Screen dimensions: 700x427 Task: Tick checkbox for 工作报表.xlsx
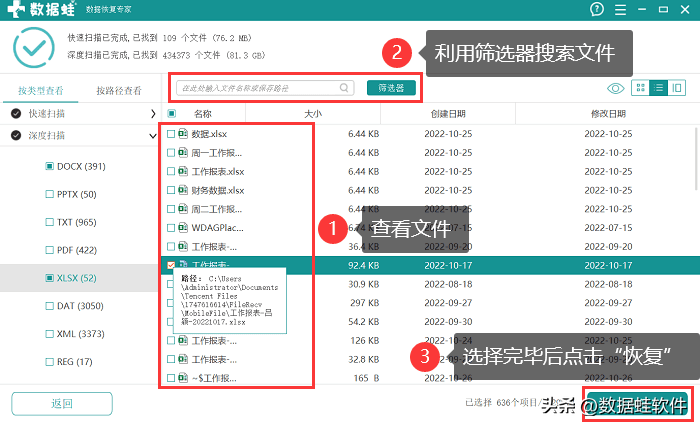(171, 172)
